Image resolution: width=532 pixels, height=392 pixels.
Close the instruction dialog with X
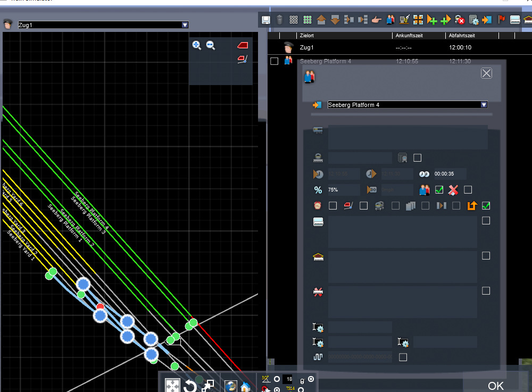coord(487,73)
